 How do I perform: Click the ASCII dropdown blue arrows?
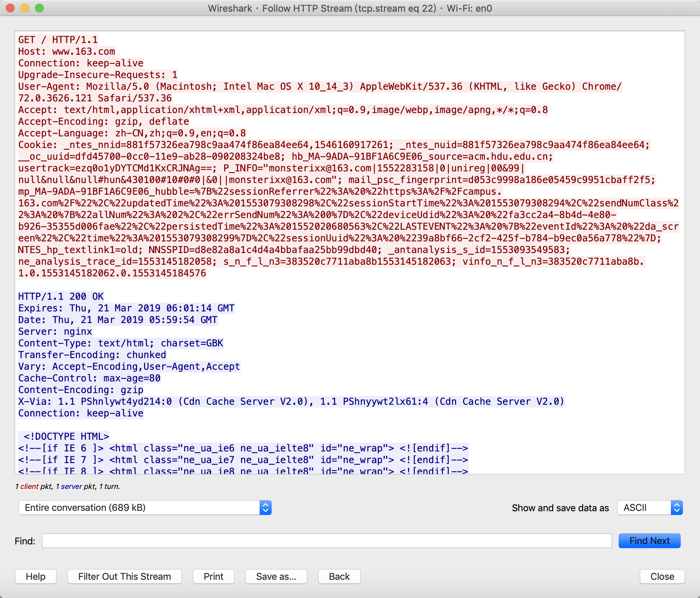click(x=677, y=508)
